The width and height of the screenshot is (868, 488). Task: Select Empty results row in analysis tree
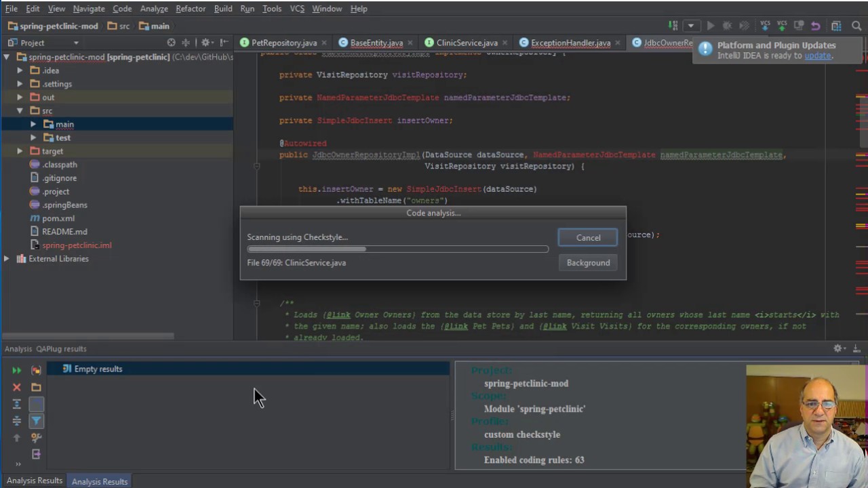click(x=248, y=369)
